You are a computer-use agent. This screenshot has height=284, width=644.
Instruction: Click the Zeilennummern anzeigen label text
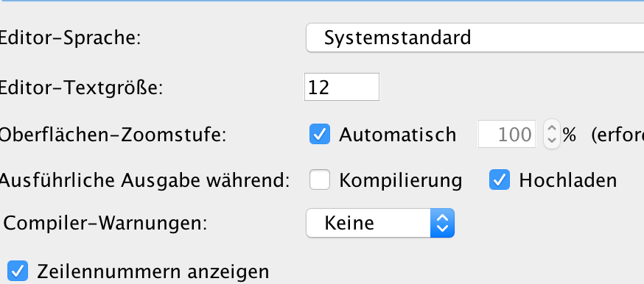pos(153,271)
